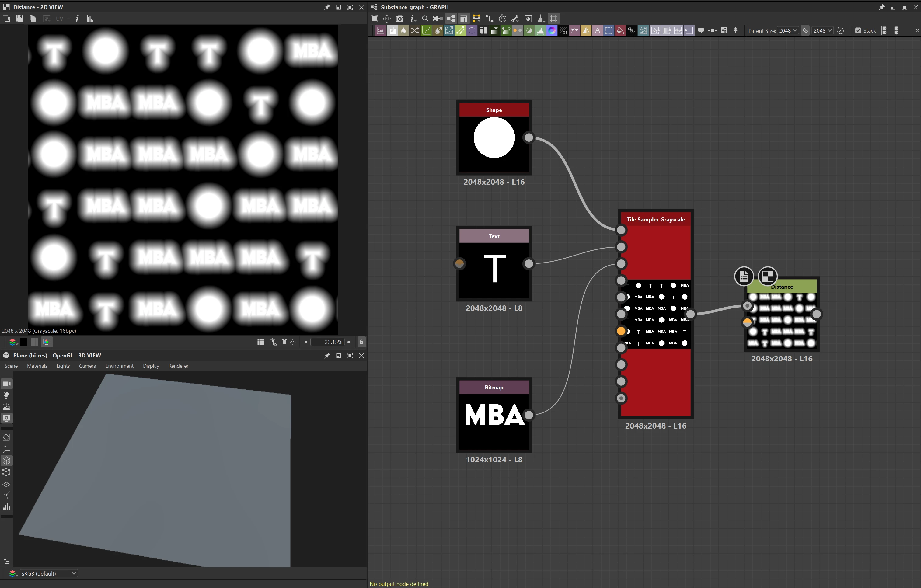Open the sRGB (default) color space dropdown
The image size is (921, 588).
[x=48, y=573]
